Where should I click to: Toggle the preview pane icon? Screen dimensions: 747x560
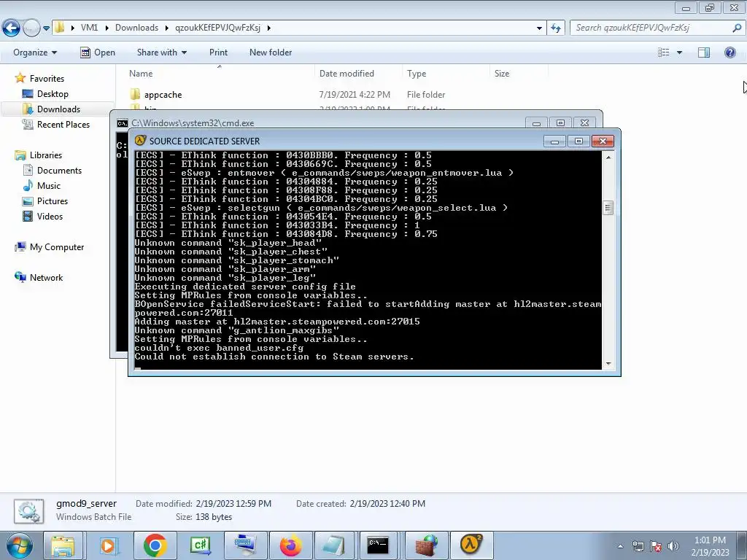click(704, 52)
